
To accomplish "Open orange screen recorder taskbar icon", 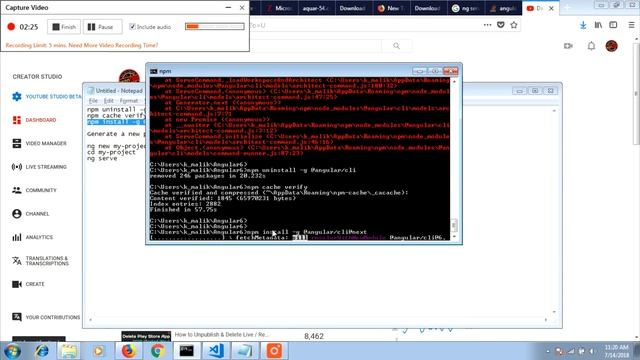I will click(274, 351).
